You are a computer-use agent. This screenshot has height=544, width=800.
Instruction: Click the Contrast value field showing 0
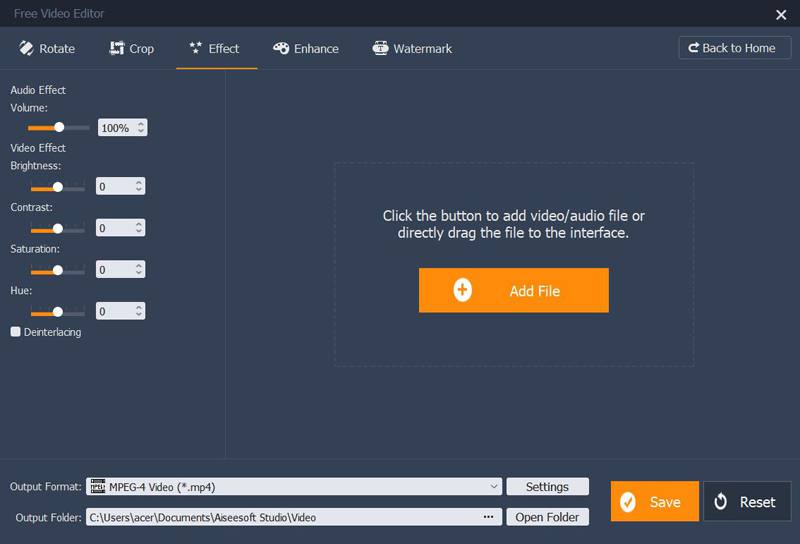[120, 228]
